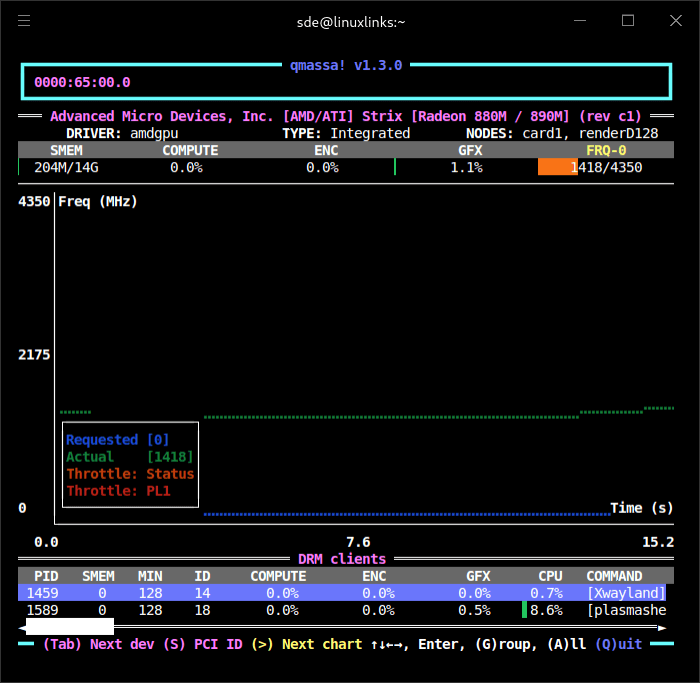The image size is (700, 683).
Task: Open the terminal hamburger menu
Action: 24,21
